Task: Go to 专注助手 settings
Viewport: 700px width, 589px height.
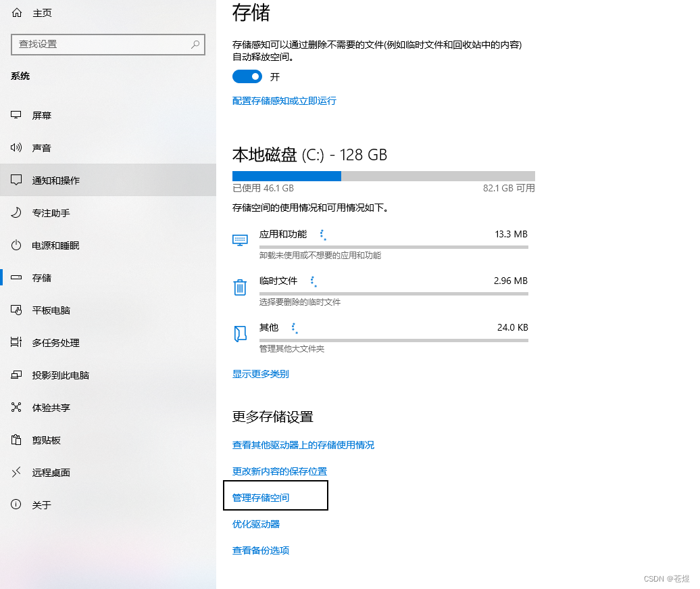Action: pos(108,213)
